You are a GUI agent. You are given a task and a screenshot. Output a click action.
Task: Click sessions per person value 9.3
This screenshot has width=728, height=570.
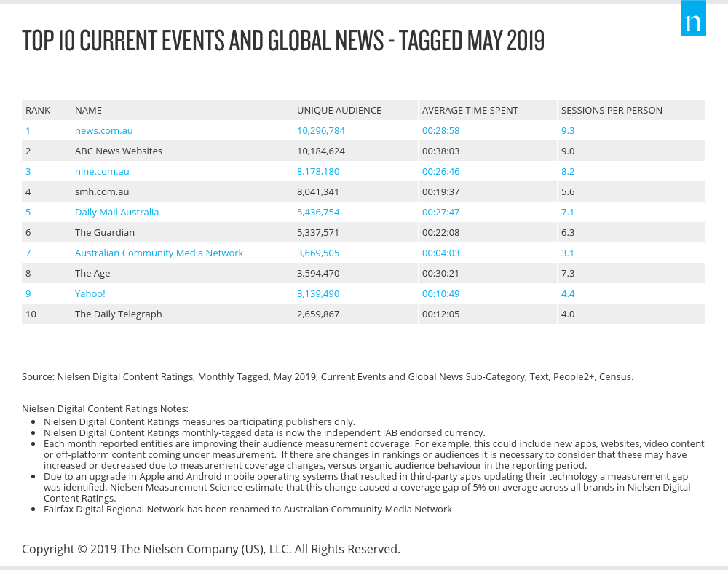(568, 131)
